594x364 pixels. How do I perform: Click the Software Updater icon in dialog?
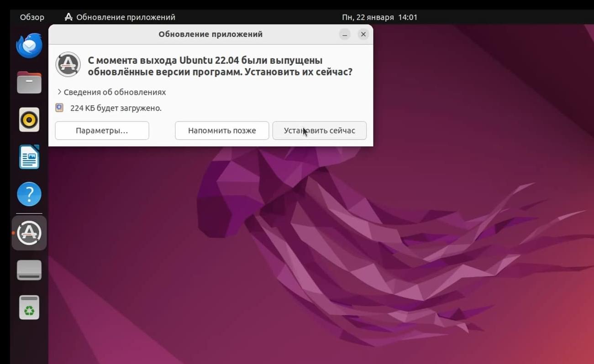(68, 65)
